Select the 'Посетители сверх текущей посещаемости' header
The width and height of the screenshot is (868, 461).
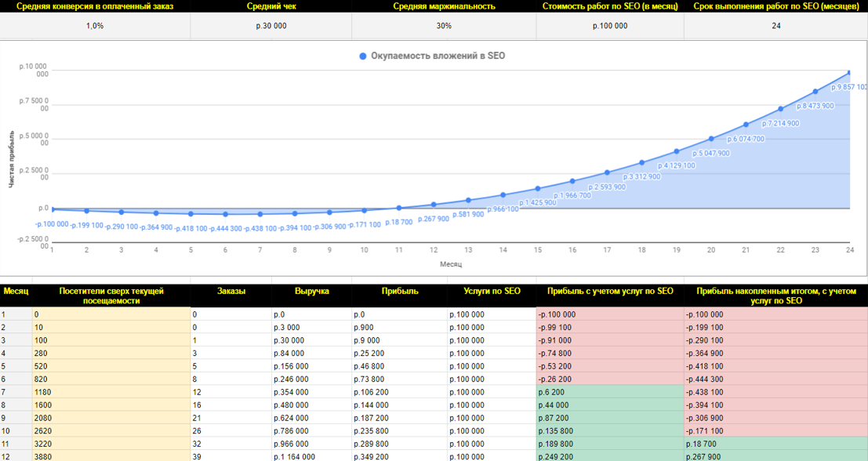tap(111, 296)
